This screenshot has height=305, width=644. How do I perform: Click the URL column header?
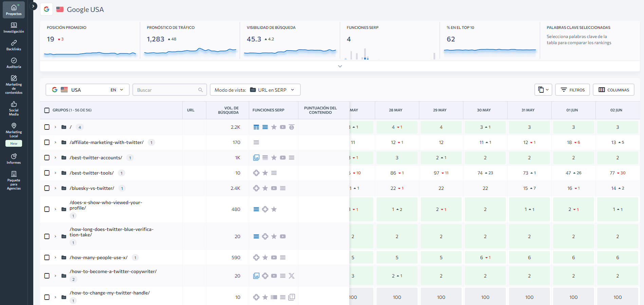click(x=191, y=110)
